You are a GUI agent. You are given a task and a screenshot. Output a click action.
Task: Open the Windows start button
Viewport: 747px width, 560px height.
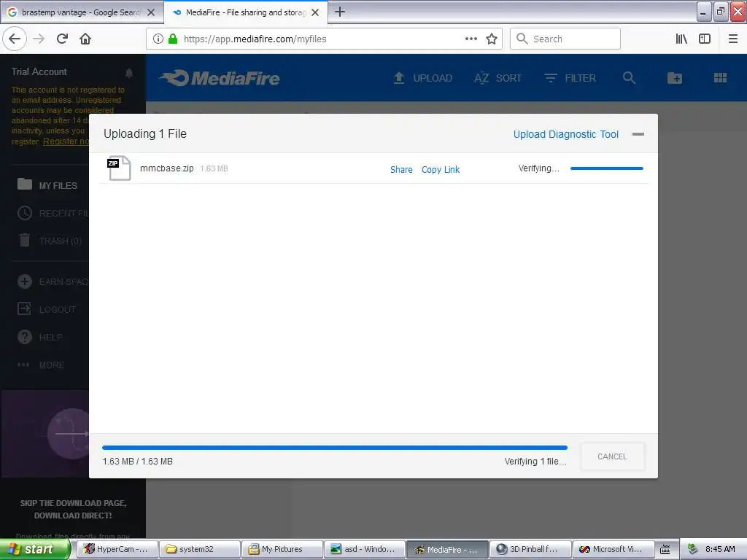[35, 549]
